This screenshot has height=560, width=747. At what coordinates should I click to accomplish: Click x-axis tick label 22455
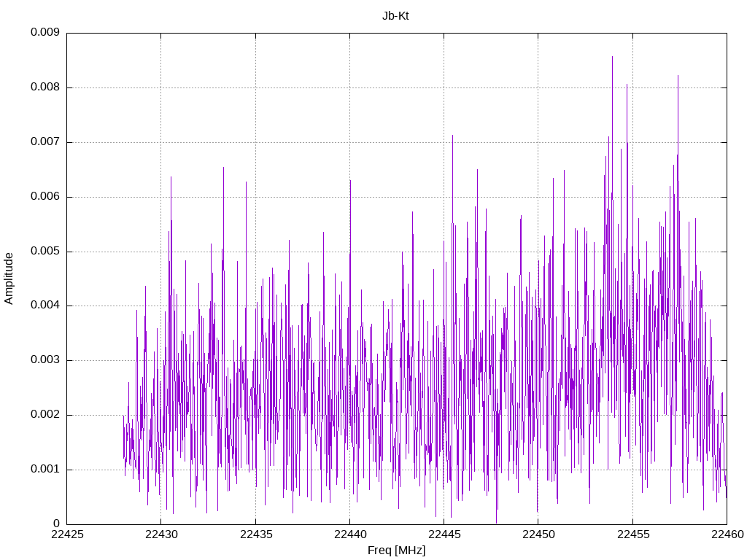(x=633, y=534)
